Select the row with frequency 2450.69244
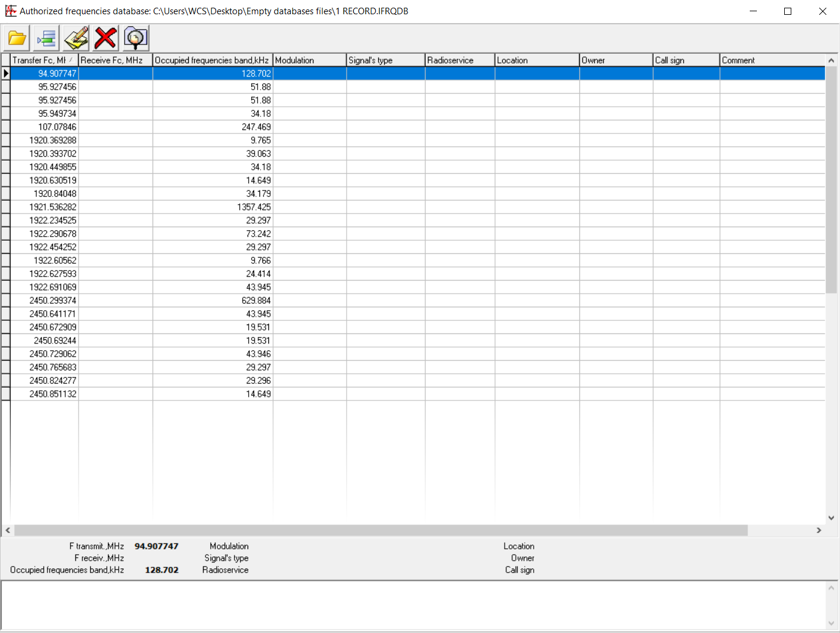 pos(417,341)
